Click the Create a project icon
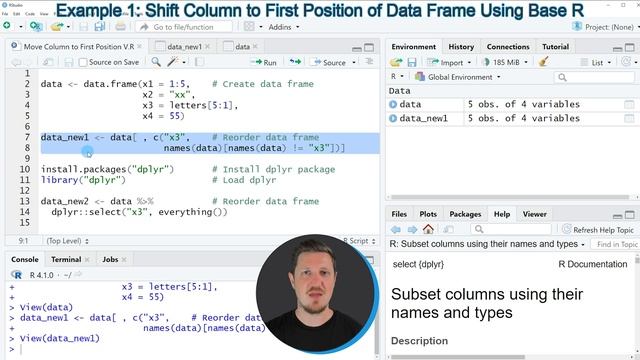This screenshot has width=640, height=360. pos(36,27)
